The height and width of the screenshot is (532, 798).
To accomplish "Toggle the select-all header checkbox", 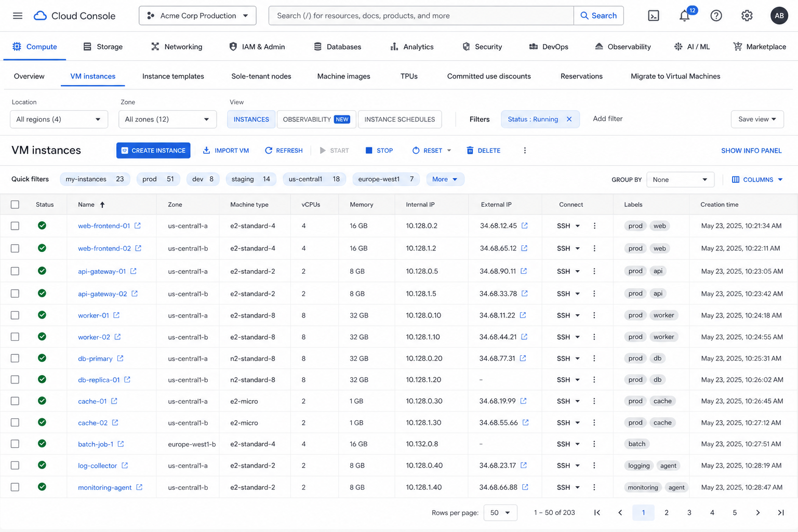I will tap(15, 205).
